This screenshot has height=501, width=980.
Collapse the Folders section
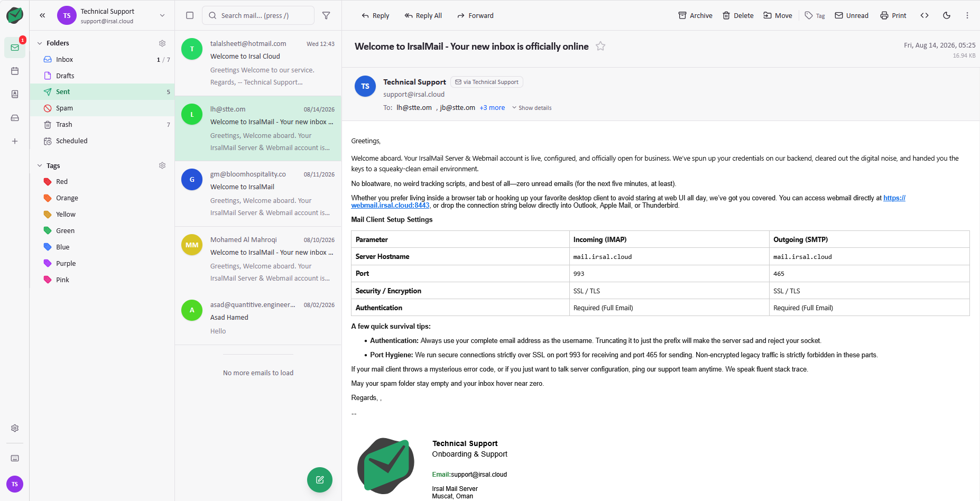[40, 43]
